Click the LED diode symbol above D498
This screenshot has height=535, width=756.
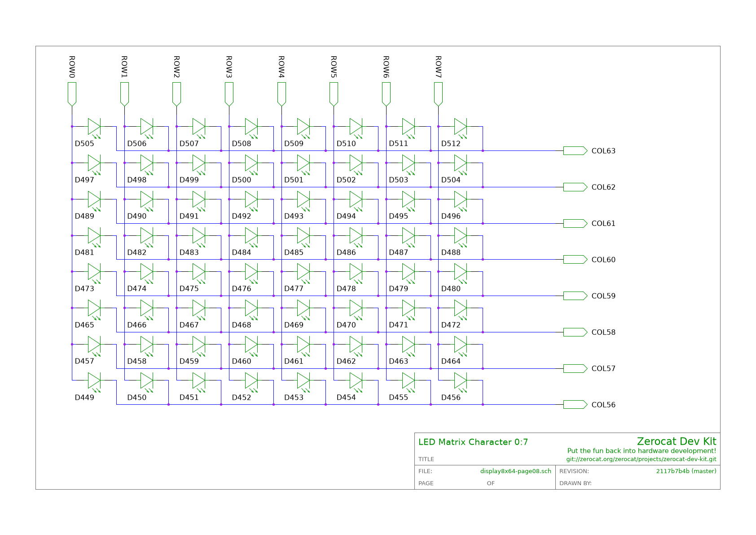point(147,164)
